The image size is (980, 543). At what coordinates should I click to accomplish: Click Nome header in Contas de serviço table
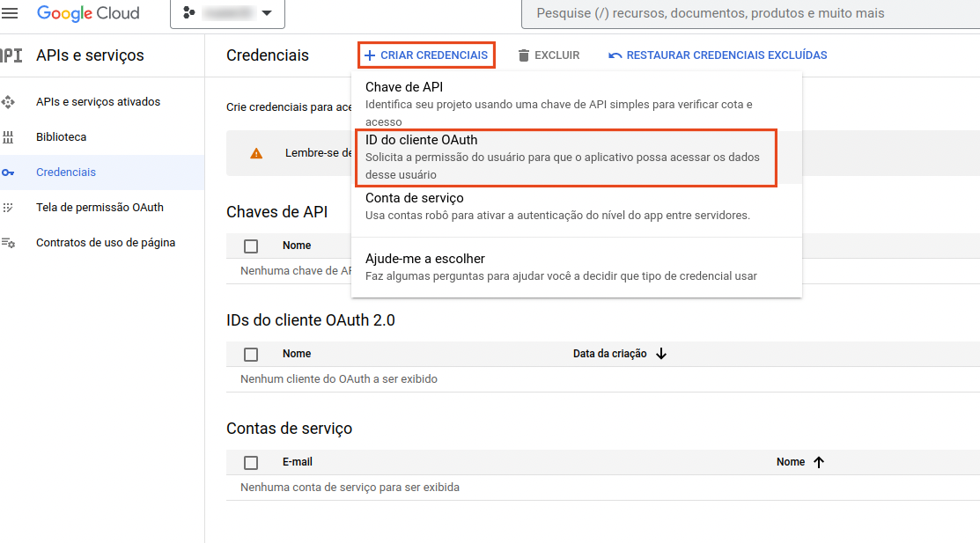[791, 462]
